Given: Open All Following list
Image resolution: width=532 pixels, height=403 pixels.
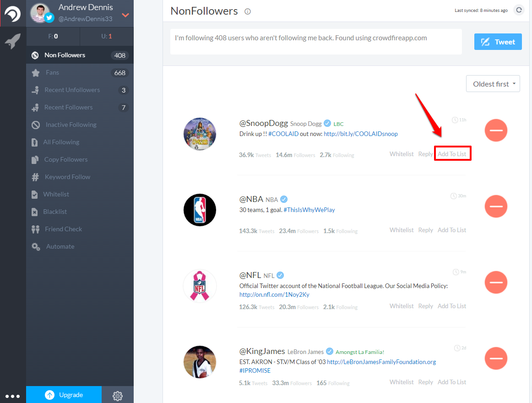Looking at the screenshot, I should (x=80, y=142).
